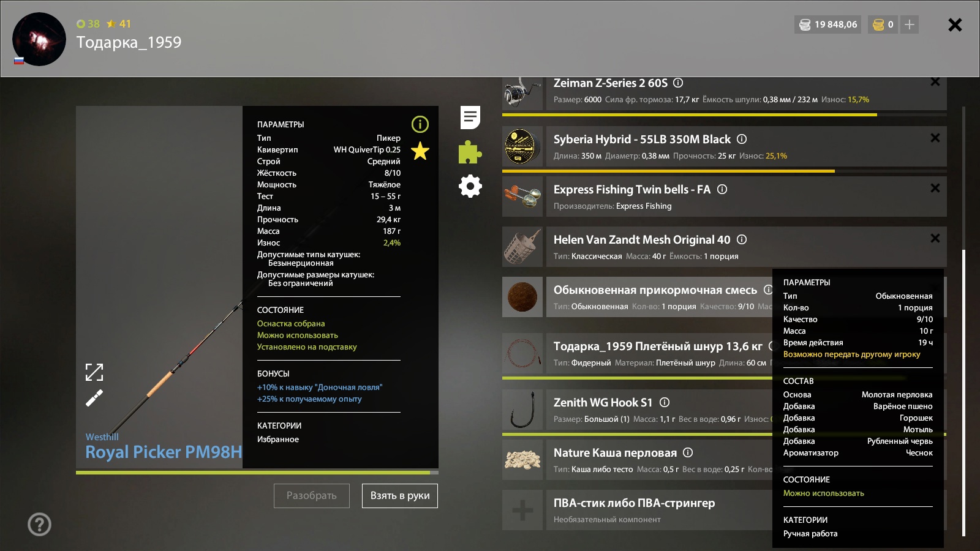Click Установлено на подставку status
The image size is (980, 551).
pyautogui.click(x=307, y=347)
